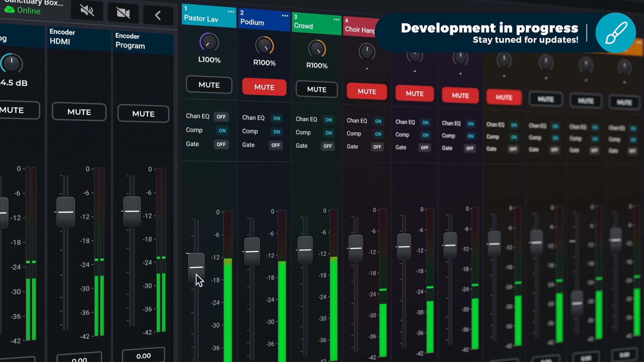Mute the Encoder HDMI channel
The image size is (644, 362).
[79, 112]
